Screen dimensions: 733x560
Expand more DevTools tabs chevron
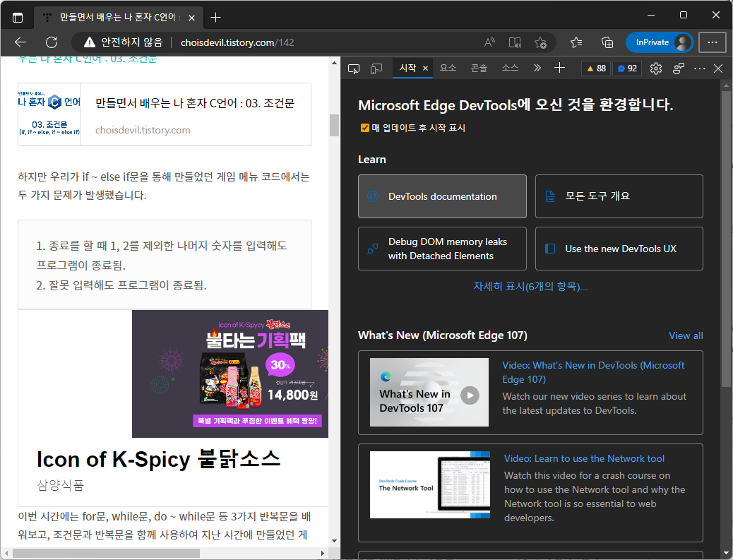point(537,68)
